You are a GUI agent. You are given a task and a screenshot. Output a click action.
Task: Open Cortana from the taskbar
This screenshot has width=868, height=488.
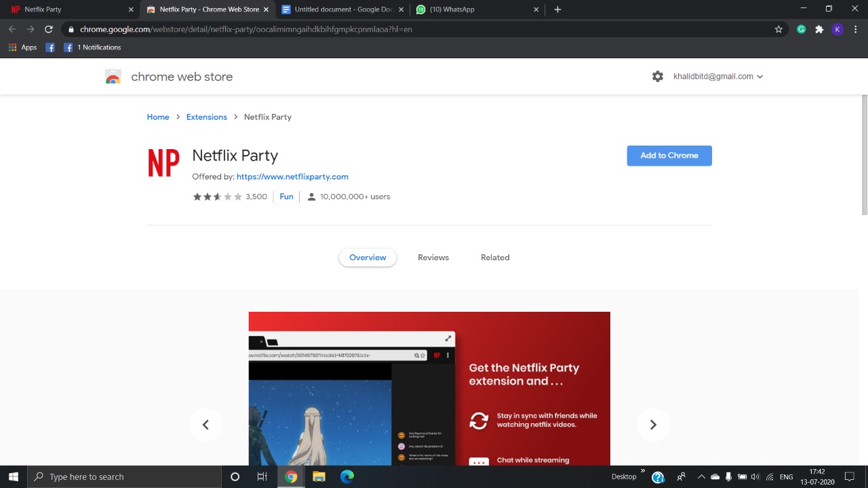[x=235, y=476]
